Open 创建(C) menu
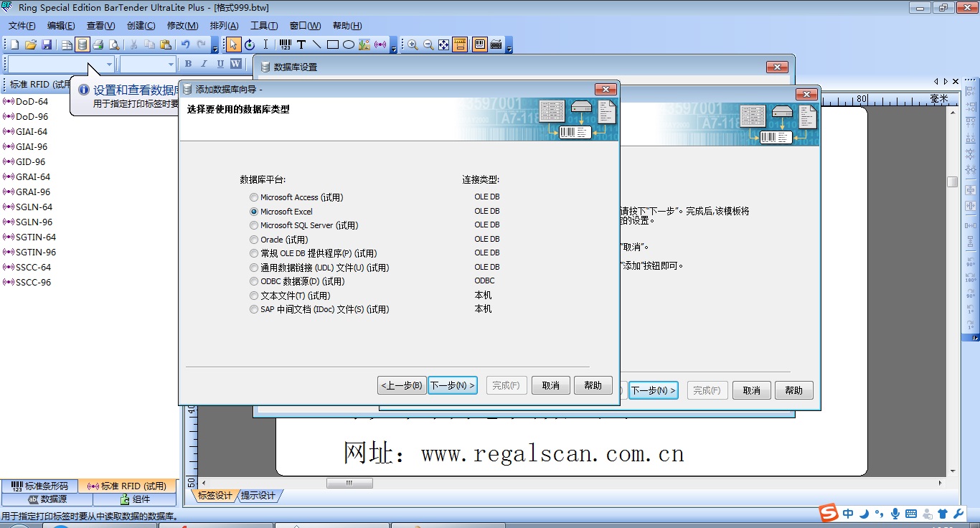 (141, 26)
